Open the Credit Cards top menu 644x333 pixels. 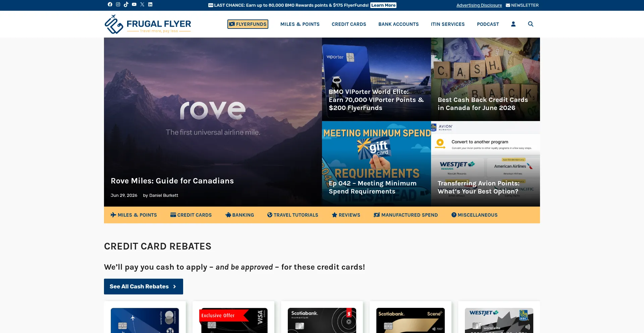coord(349,24)
